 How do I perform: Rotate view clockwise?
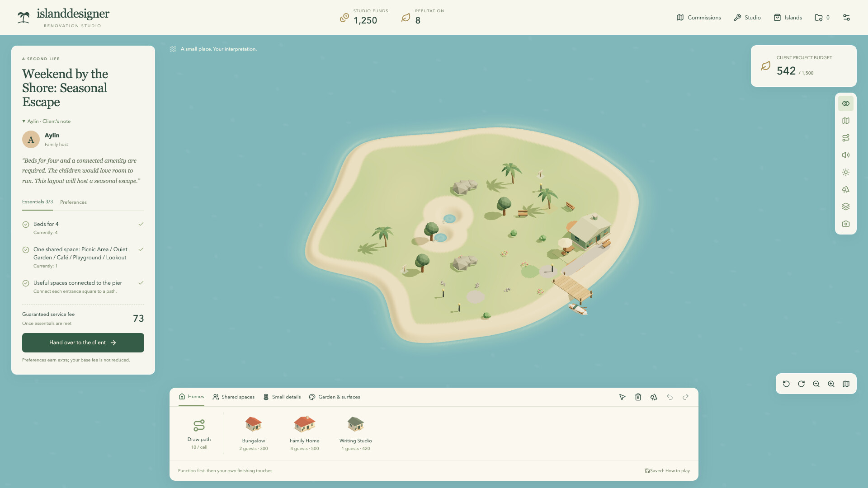pos(801,384)
